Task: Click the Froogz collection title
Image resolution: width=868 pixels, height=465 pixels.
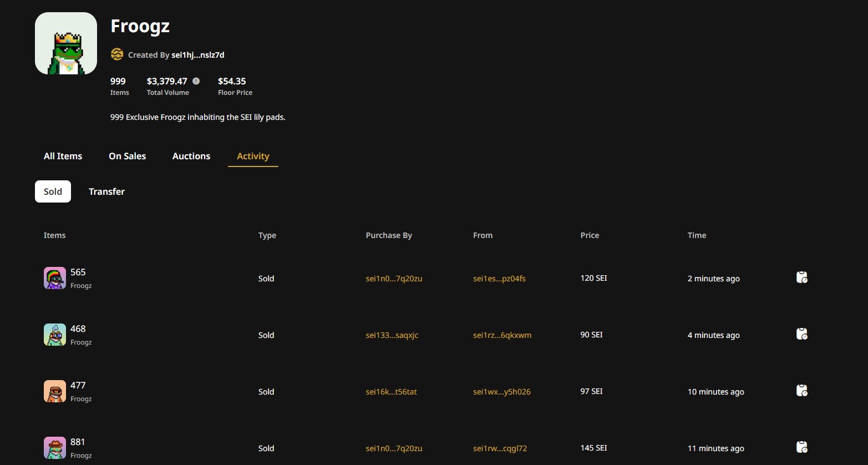Action: click(x=140, y=26)
